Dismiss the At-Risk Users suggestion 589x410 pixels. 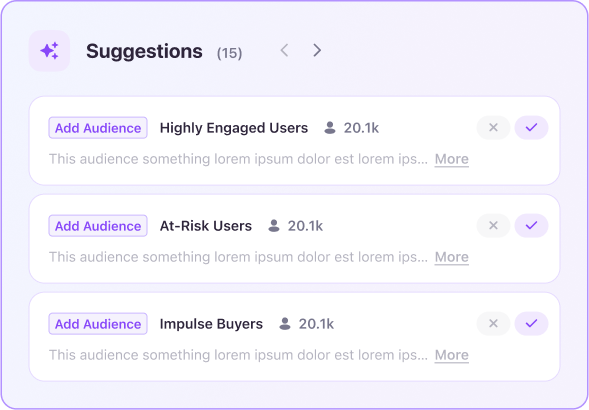pyautogui.click(x=493, y=226)
